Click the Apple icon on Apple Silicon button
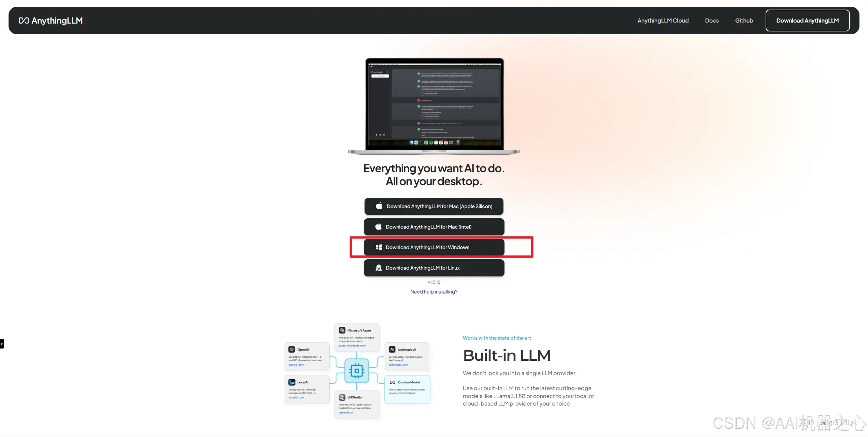 [x=379, y=206]
